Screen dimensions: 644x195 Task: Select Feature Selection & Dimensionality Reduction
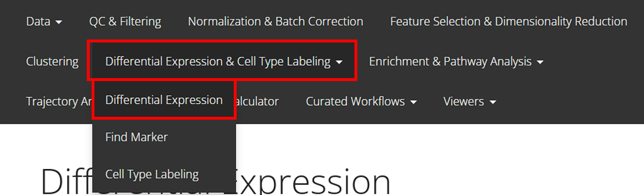pos(509,21)
